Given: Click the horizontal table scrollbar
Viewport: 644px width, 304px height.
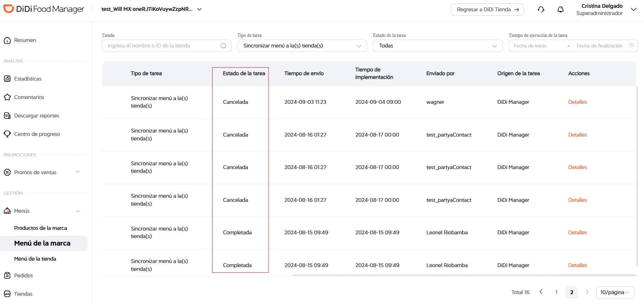Looking at the screenshot, I should 464,275.
